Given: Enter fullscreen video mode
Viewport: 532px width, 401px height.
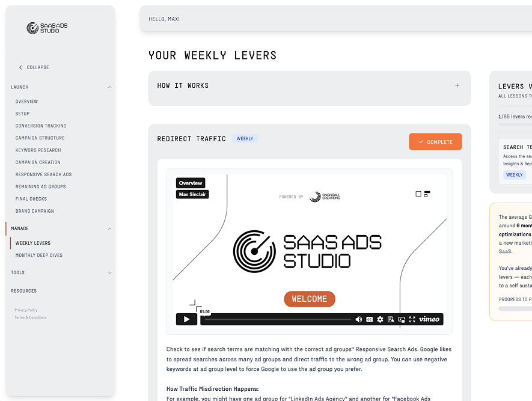Looking at the screenshot, I should [412, 319].
